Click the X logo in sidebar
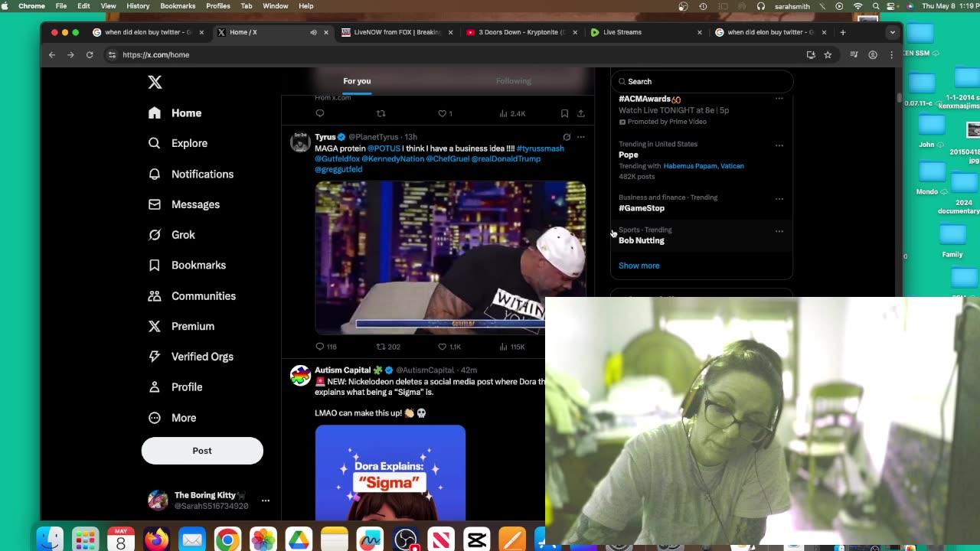The image size is (980, 551). (x=155, y=83)
